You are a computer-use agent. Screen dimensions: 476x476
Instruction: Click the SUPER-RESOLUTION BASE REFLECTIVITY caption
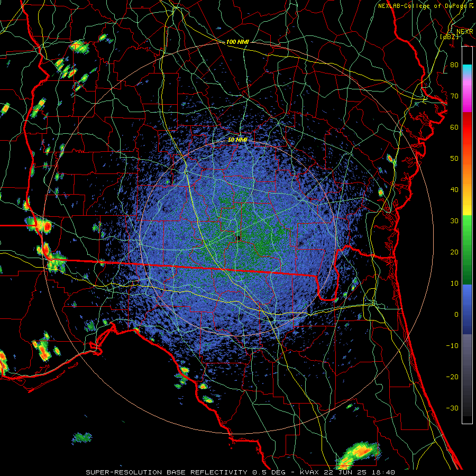[167, 472]
